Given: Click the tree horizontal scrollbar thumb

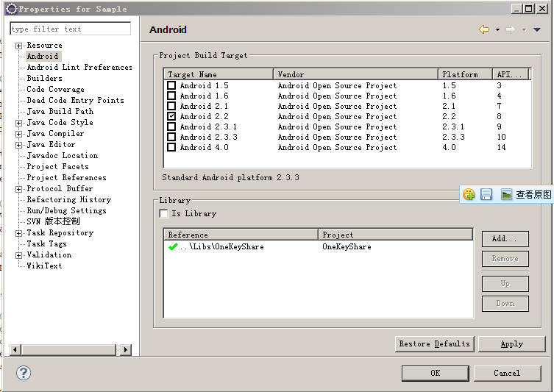Looking at the screenshot, I should pyautogui.click(x=68, y=349).
